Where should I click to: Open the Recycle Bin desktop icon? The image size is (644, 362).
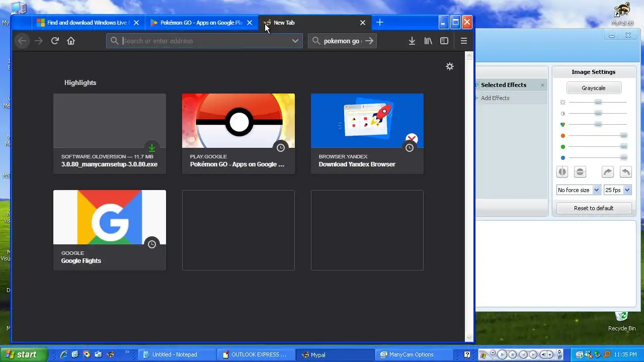pyautogui.click(x=622, y=321)
